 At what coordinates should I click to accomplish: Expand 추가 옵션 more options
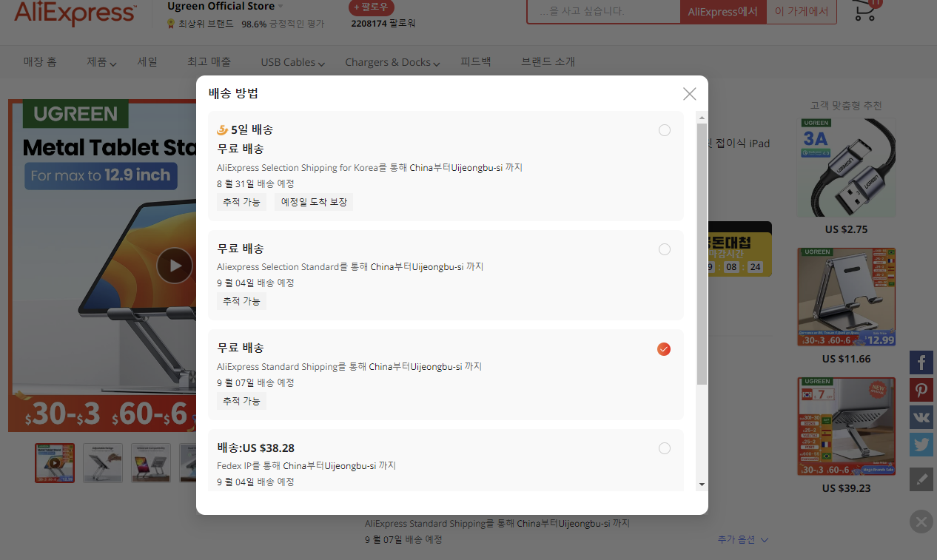pos(743,540)
